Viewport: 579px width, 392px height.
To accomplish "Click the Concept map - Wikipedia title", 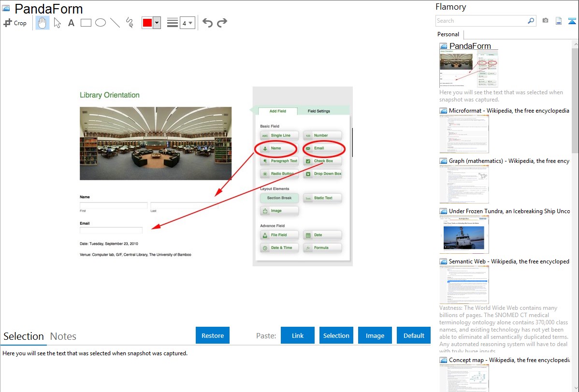I will coord(509,360).
